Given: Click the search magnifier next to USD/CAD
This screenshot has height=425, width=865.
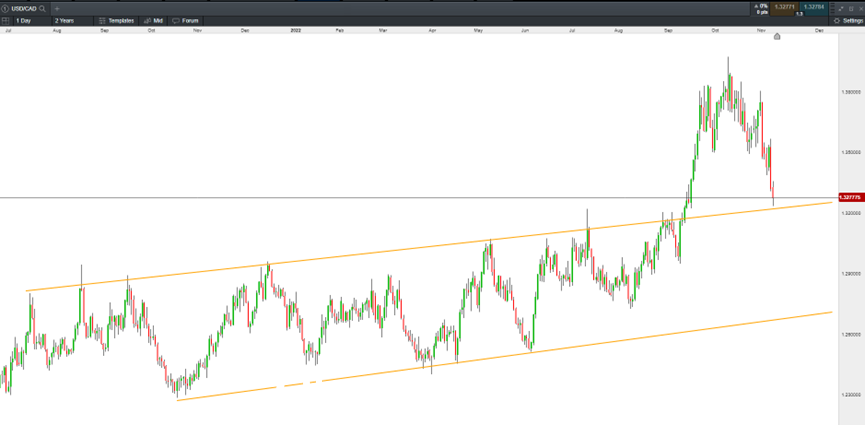Looking at the screenshot, I should pyautogui.click(x=42, y=9).
